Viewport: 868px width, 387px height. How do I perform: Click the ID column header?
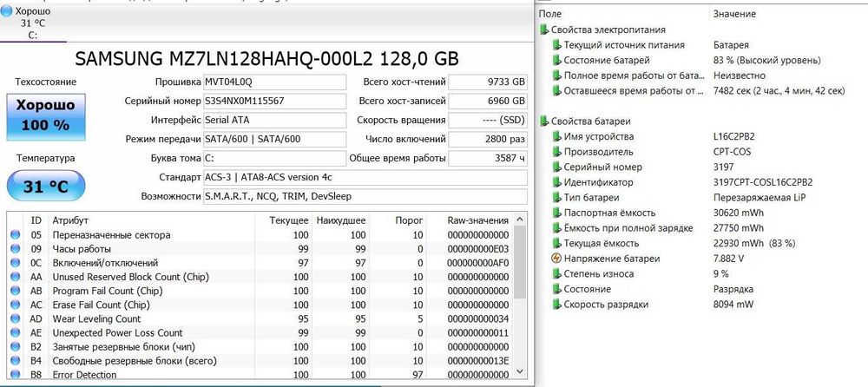coord(36,220)
